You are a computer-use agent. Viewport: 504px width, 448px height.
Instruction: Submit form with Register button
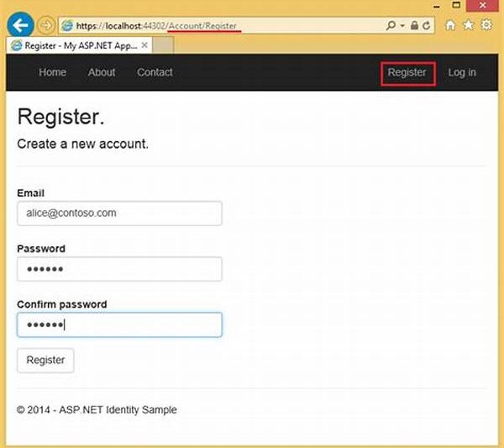click(x=45, y=361)
